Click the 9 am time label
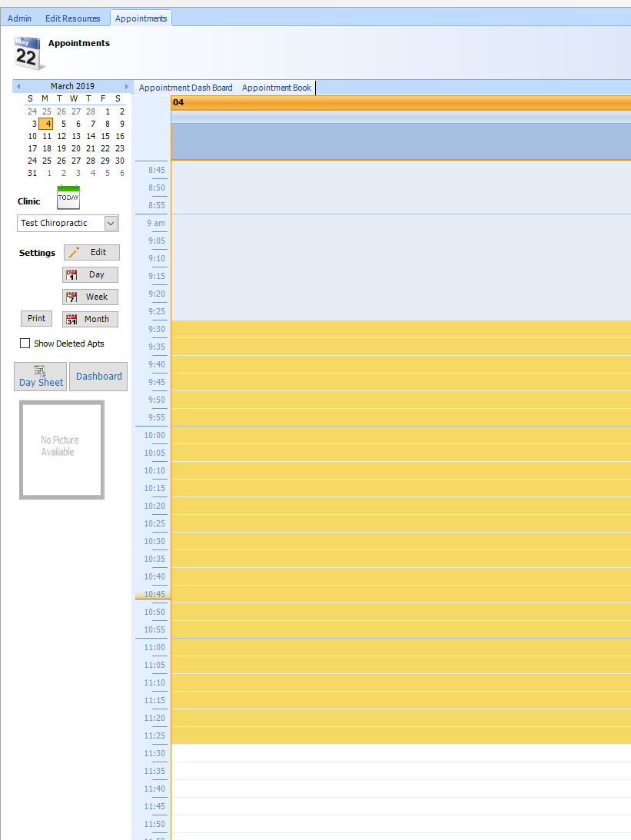 coord(156,223)
